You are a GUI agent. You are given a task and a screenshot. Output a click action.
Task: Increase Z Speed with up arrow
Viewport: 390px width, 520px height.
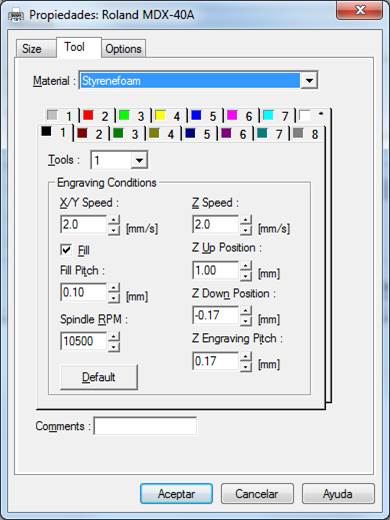click(x=246, y=220)
